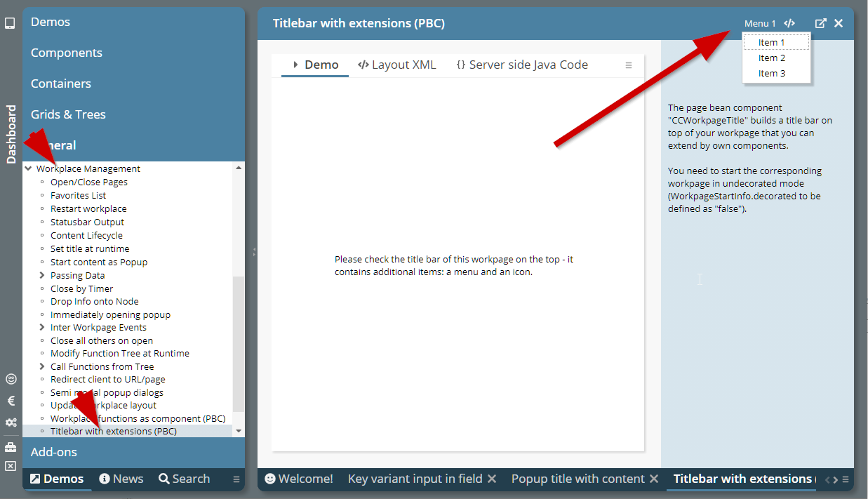
Task: Click the euro symbol sidebar icon
Action: point(11,401)
